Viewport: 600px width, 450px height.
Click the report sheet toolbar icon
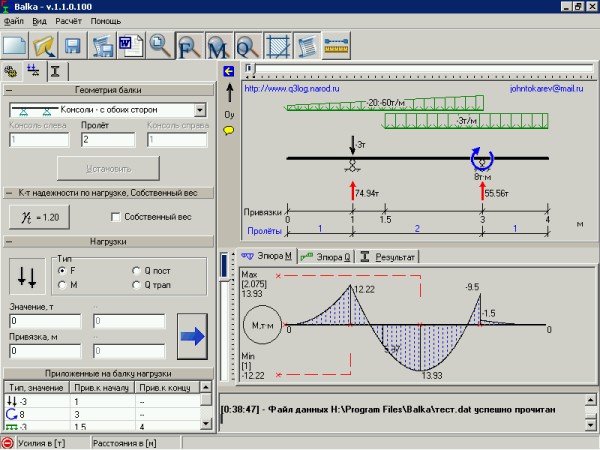click(307, 46)
